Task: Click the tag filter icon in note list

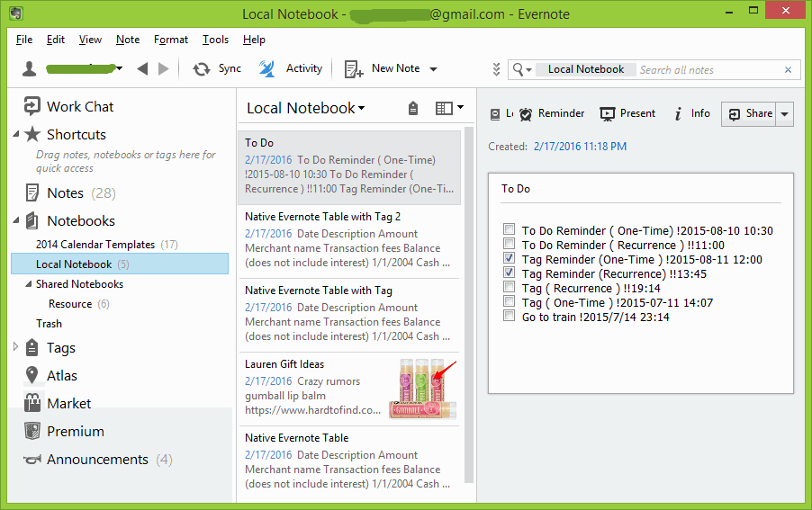Action: coord(412,108)
